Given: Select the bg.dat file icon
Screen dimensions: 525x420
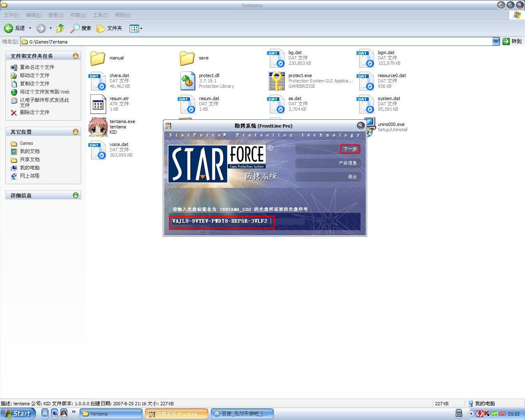Looking at the screenshot, I should click(276, 58).
